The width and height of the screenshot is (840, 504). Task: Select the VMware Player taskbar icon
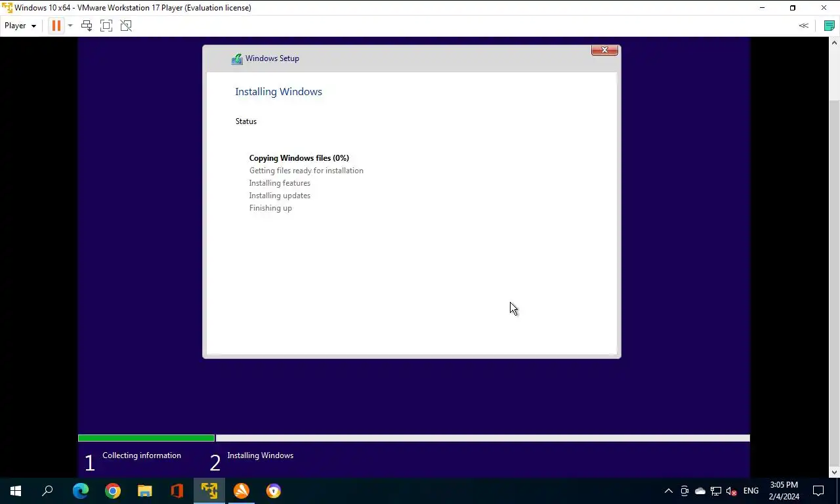coord(209,491)
